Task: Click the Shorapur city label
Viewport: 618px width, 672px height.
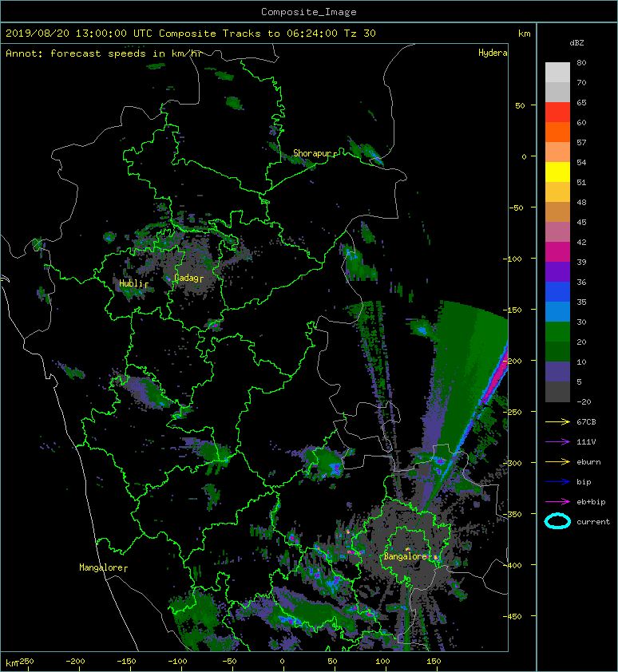Action: pyautogui.click(x=313, y=153)
